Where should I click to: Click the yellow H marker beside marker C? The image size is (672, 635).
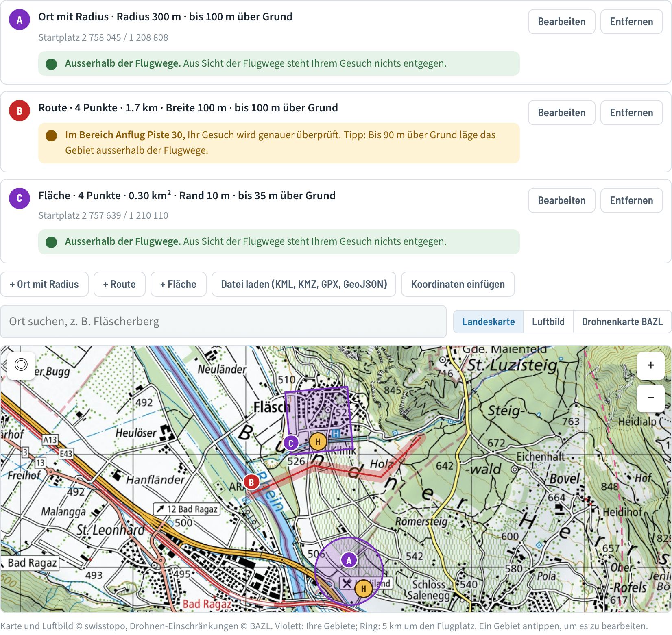click(318, 441)
